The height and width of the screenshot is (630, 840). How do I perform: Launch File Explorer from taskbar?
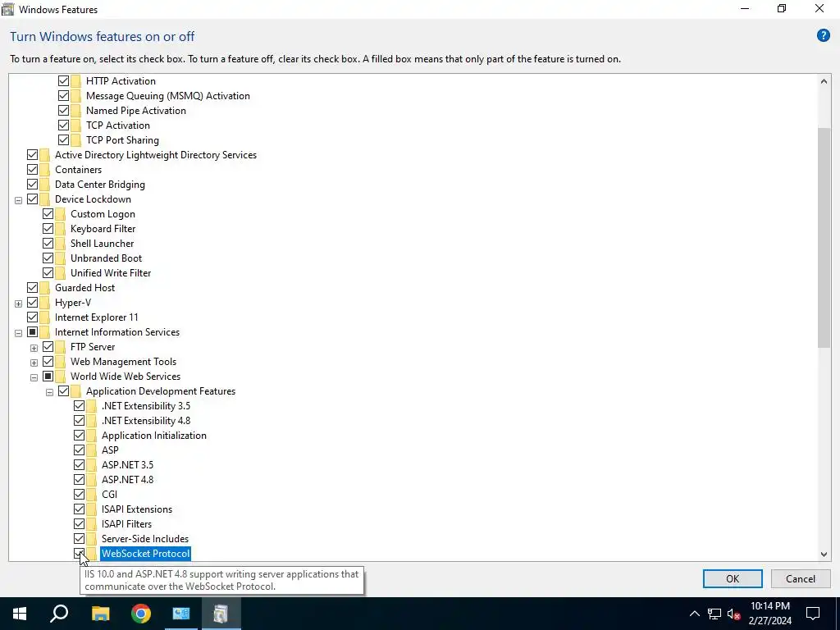click(100, 614)
